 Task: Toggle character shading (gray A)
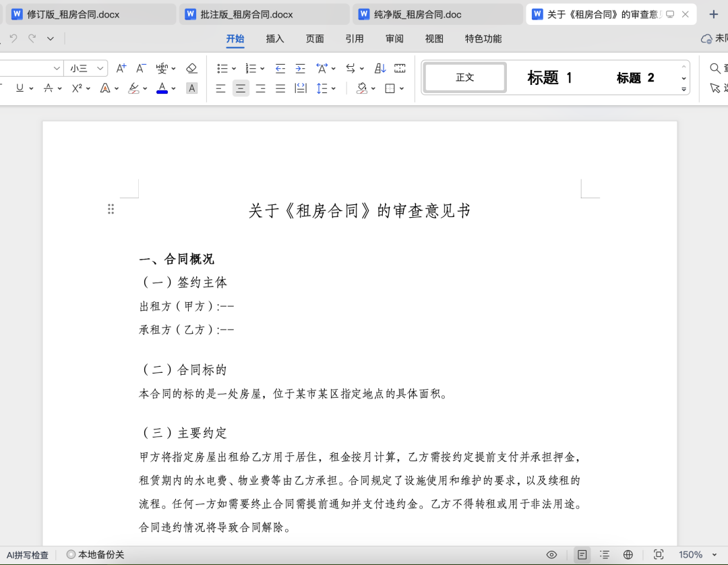click(191, 88)
